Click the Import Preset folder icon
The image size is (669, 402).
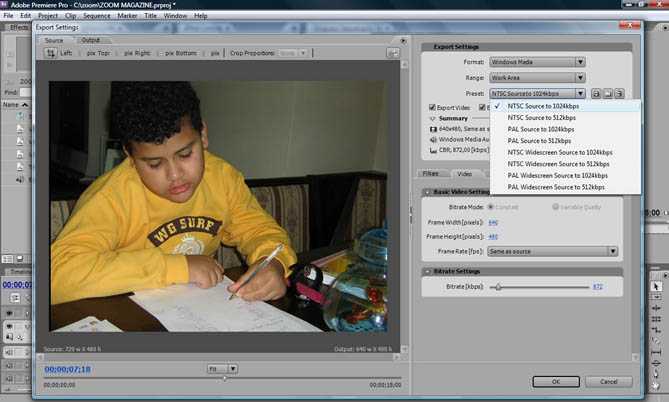click(x=609, y=92)
